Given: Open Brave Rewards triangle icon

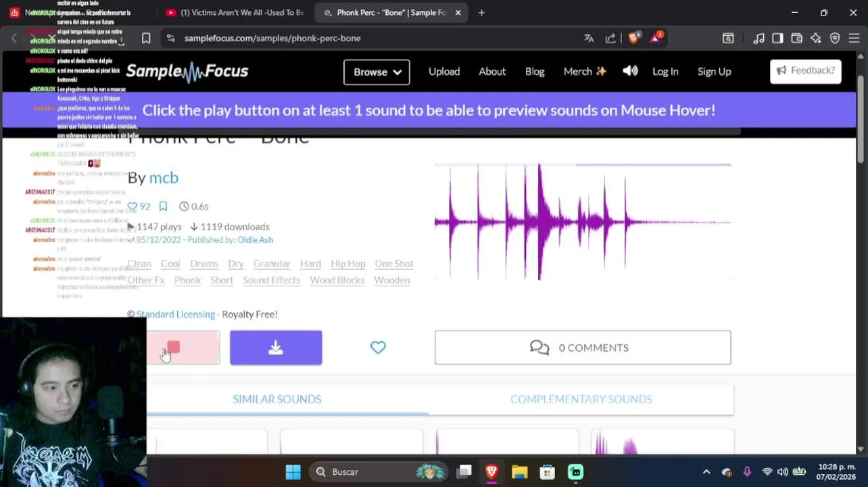Looking at the screenshot, I should click(656, 38).
